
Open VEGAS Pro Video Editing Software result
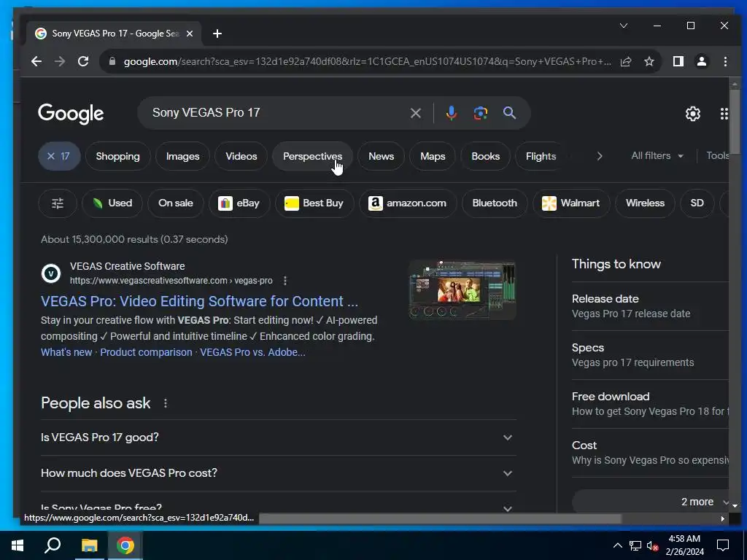coord(199,301)
